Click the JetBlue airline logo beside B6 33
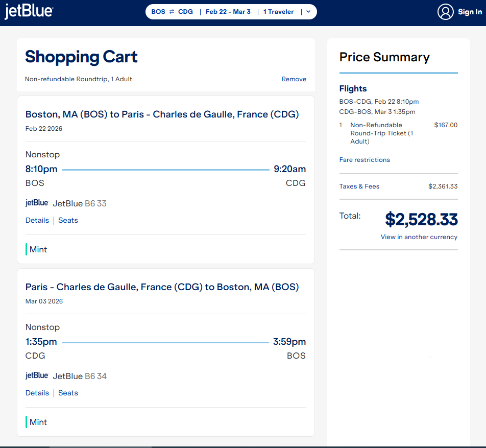The image size is (486, 448). click(x=37, y=203)
